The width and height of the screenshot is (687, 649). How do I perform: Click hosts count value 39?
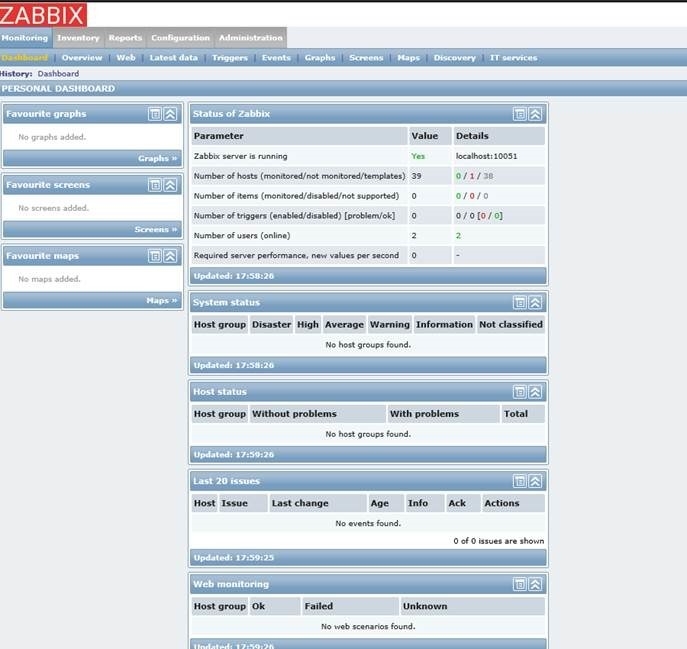[416, 176]
